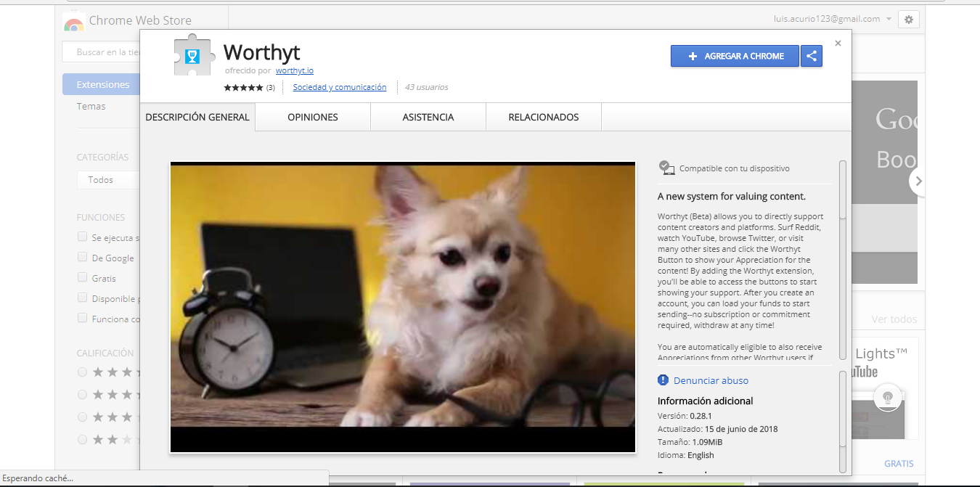Enable the Gratis checkbox filter
Image resolution: width=980 pixels, height=487 pixels.
[82, 277]
